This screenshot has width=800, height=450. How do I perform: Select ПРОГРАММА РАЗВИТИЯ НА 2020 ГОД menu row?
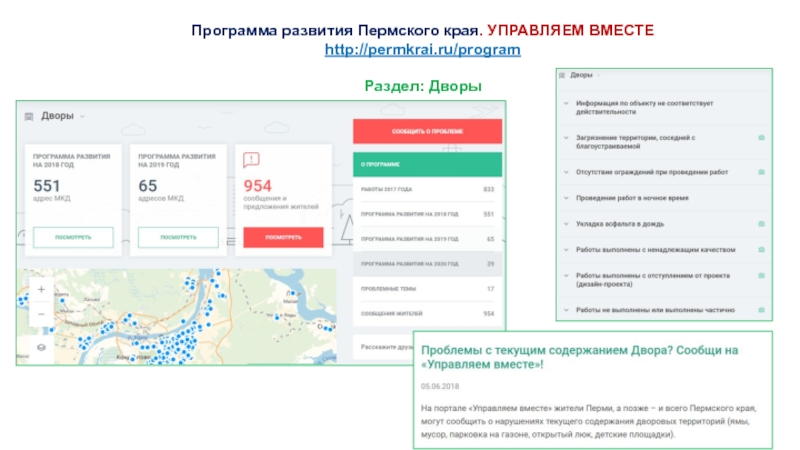(x=427, y=264)
